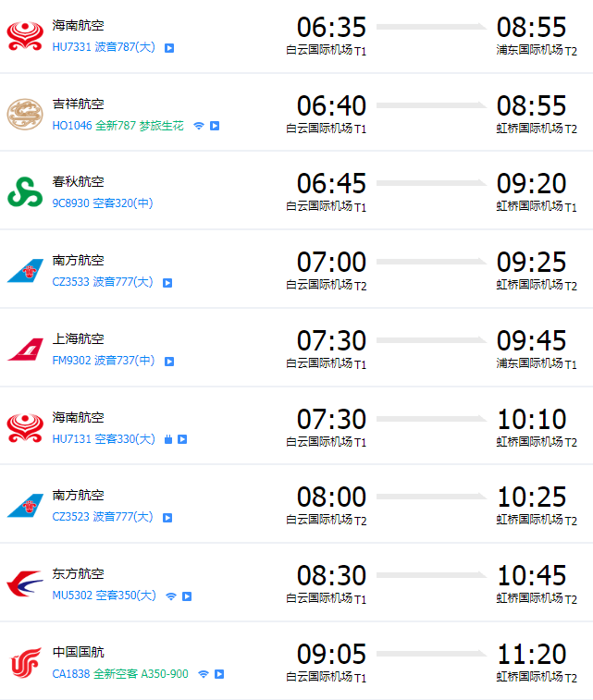Select the 07:00 China Southern departure row
The height and width of the screenshot is (700, 593).
(296, 269)
